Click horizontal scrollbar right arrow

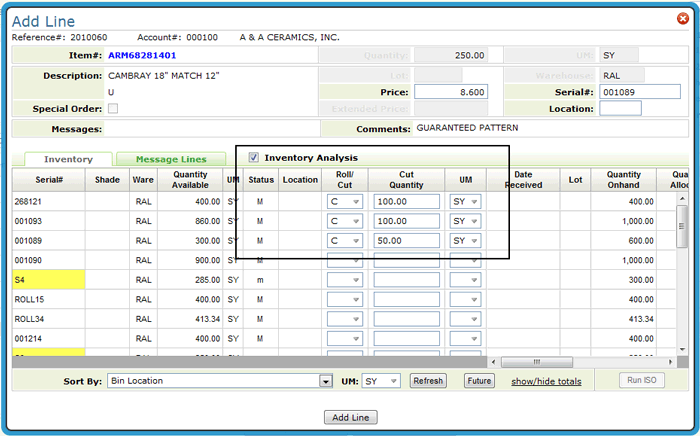coord(671,362)
